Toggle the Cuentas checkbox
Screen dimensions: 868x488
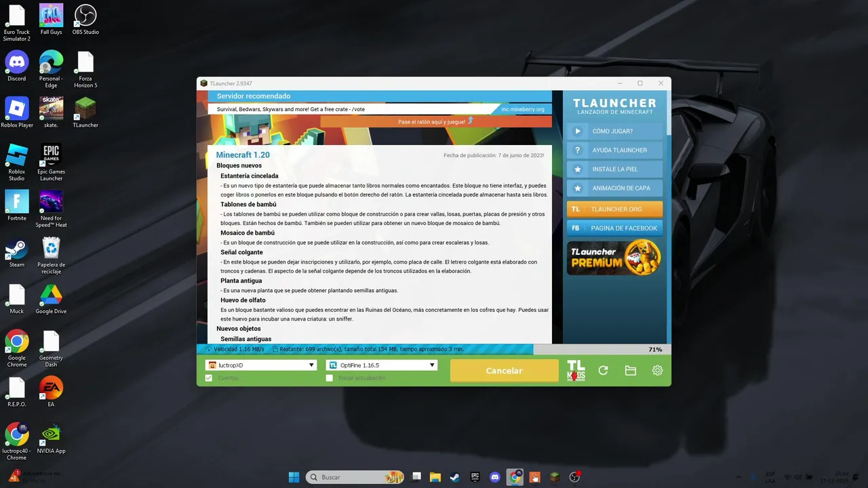click(209, 378)
